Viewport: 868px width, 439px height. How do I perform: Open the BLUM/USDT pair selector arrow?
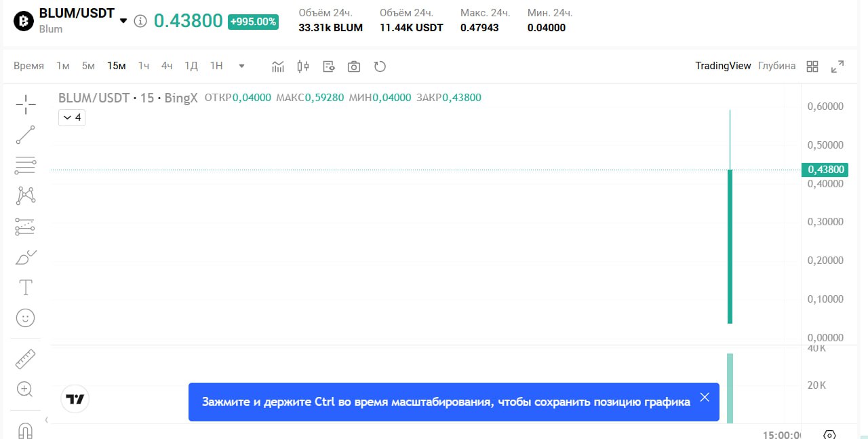tap(123, 20)
